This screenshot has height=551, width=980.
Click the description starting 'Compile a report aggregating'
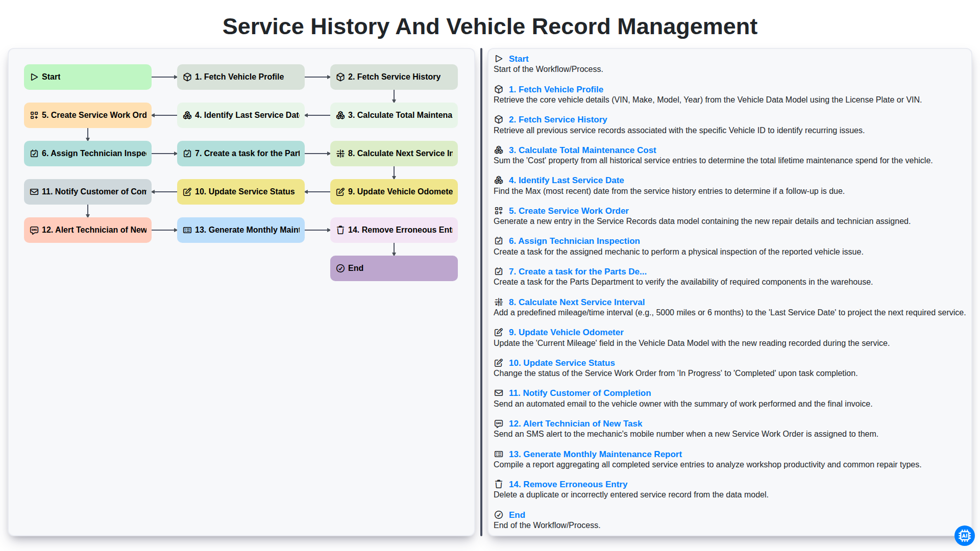point(707,465)
